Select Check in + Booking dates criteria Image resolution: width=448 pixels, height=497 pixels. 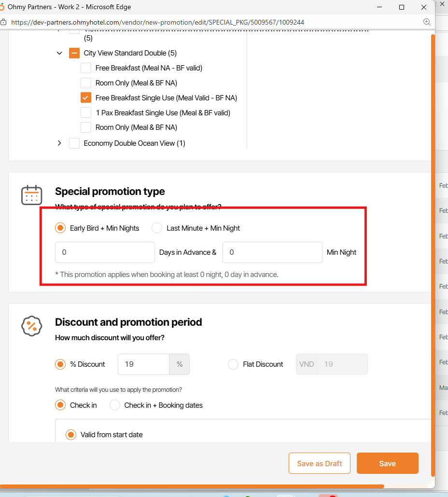tap(115, 405)
